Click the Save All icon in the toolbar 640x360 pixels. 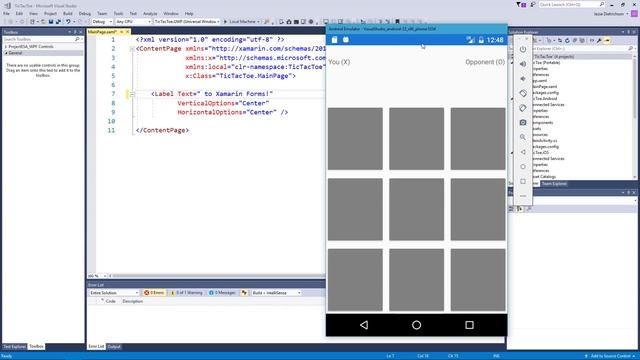(x=58, y=22)
